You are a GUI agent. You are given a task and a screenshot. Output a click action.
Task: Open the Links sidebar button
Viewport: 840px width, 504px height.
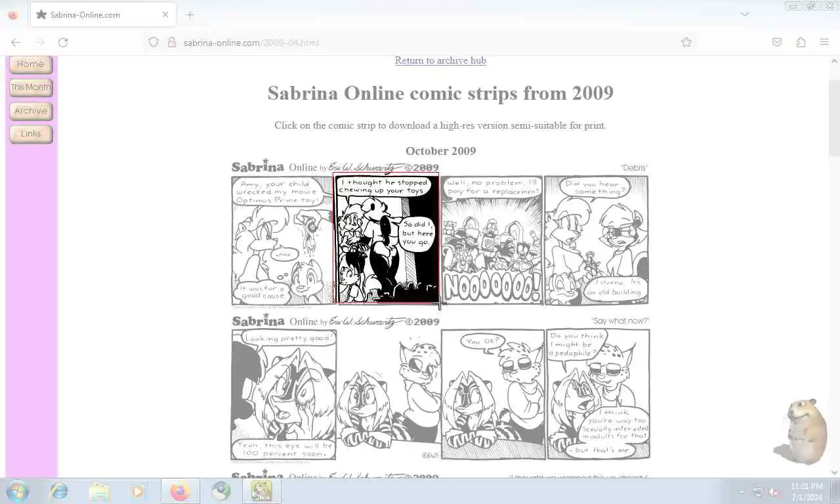click(x=31, y=134)
